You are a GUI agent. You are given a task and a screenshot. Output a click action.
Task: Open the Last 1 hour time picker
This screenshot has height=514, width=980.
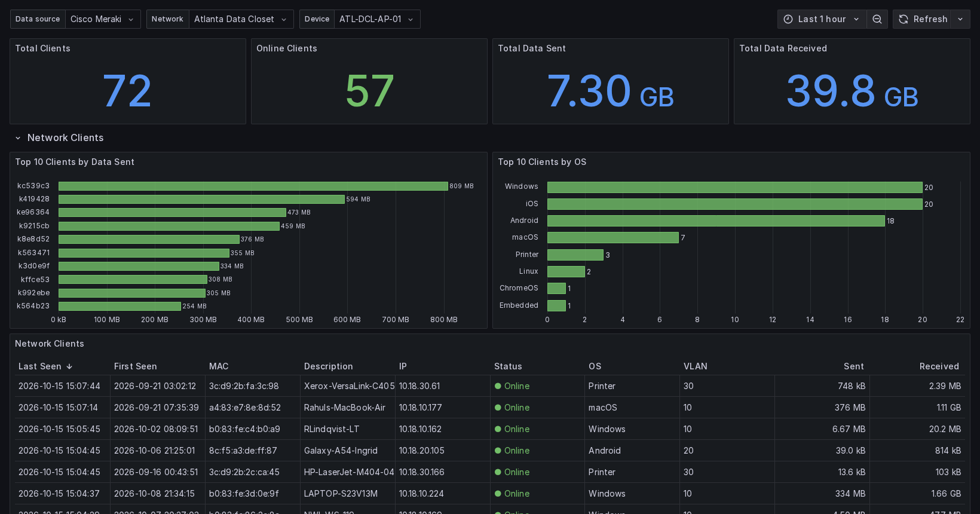(x=822, y=19)
